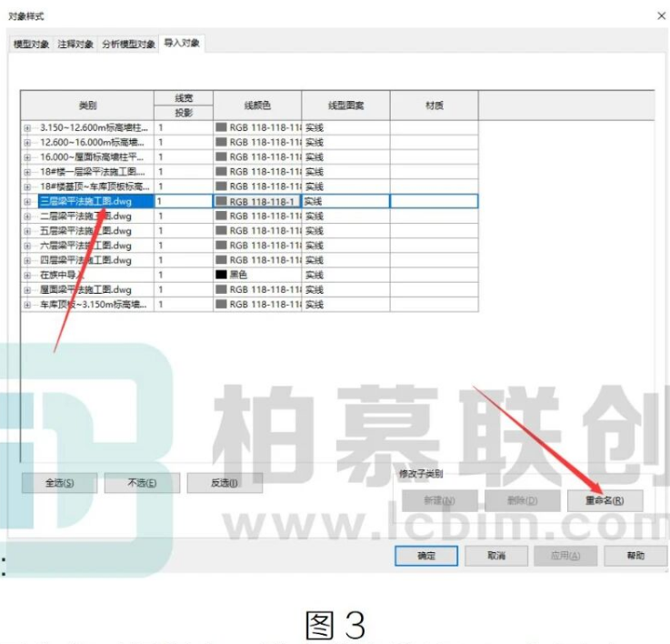Select the 屋面梁平法施工图.dwg category
This screenshot has height=644, width=670.
(x=85, y=290)
